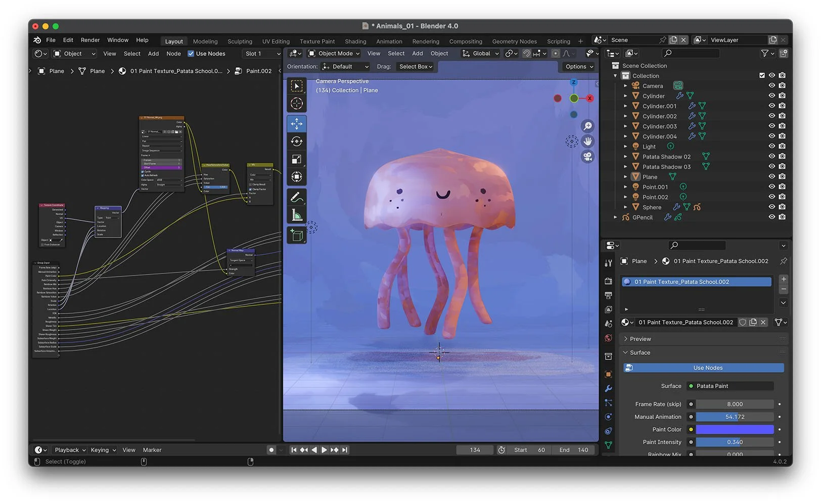Activate the Annotate pencil tool
This screenshot has height=504, width=821.
point(297,197)
